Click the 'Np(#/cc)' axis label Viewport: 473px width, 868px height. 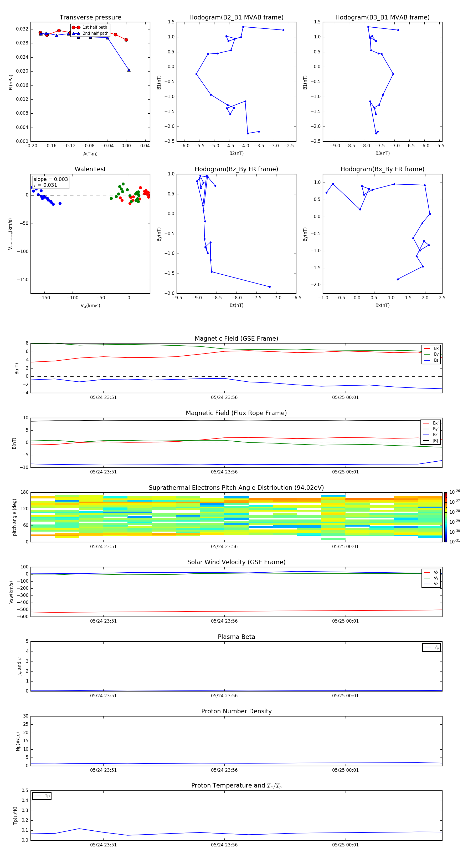tap(18, 741)
